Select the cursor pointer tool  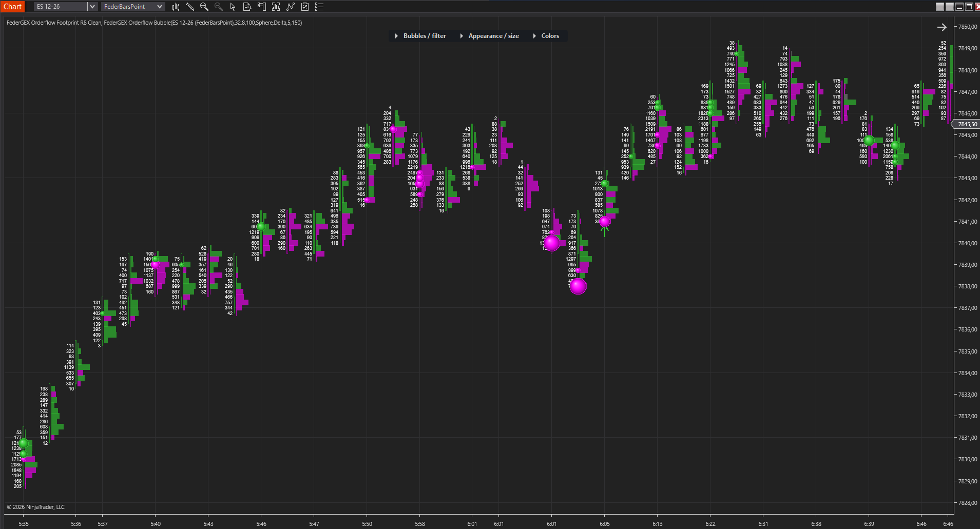[x=233, y=7]
